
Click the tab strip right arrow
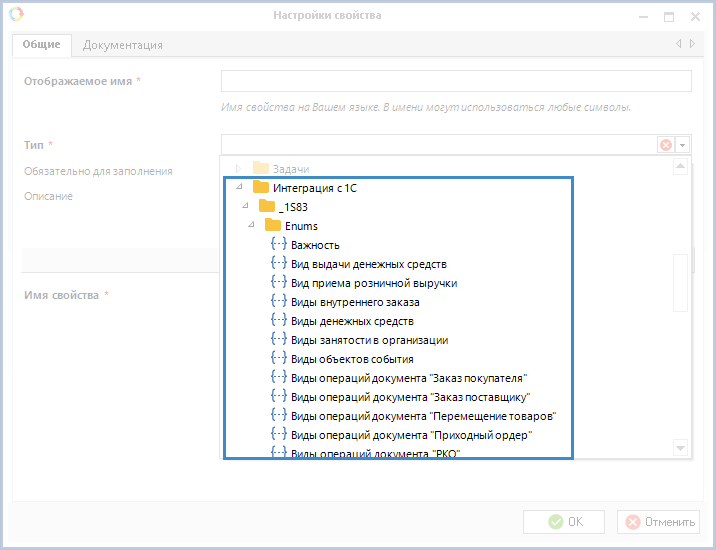[692, 43]
